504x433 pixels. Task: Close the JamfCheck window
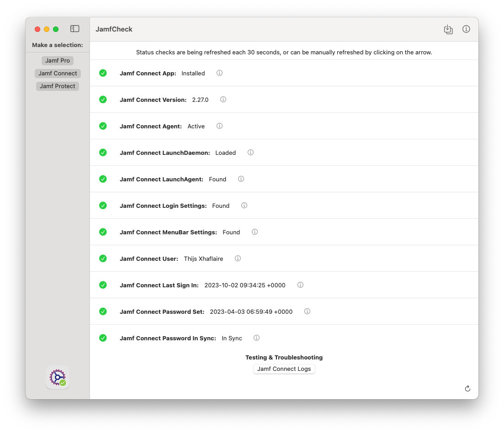37,29
